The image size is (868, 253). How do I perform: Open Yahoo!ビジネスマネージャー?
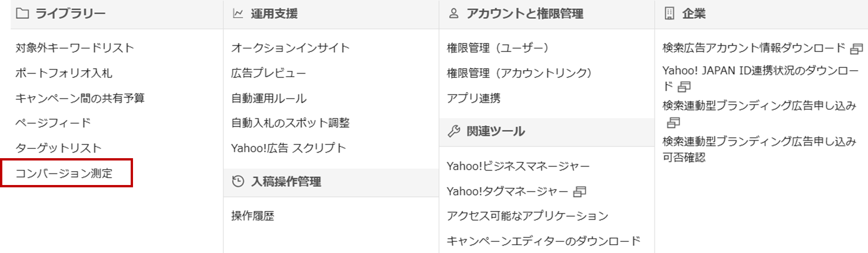(518, 166)
